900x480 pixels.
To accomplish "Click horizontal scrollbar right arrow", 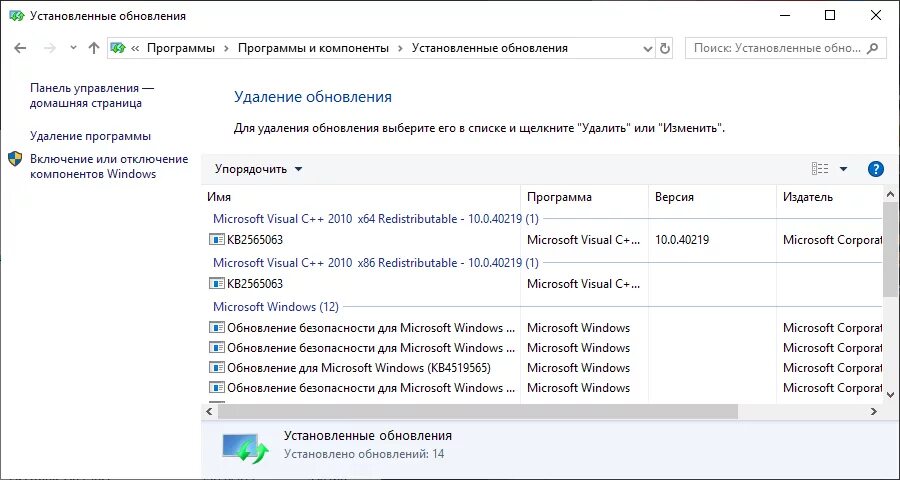I will tap(874, 411).
